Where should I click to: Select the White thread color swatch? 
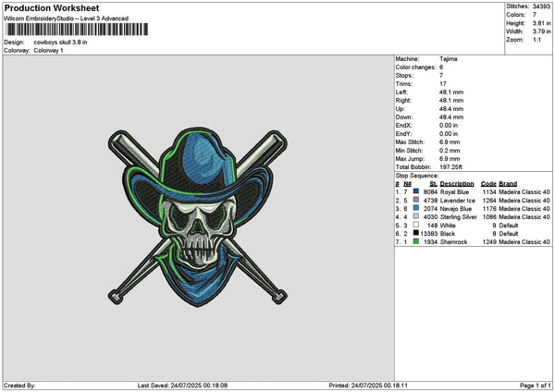point(415,225)
